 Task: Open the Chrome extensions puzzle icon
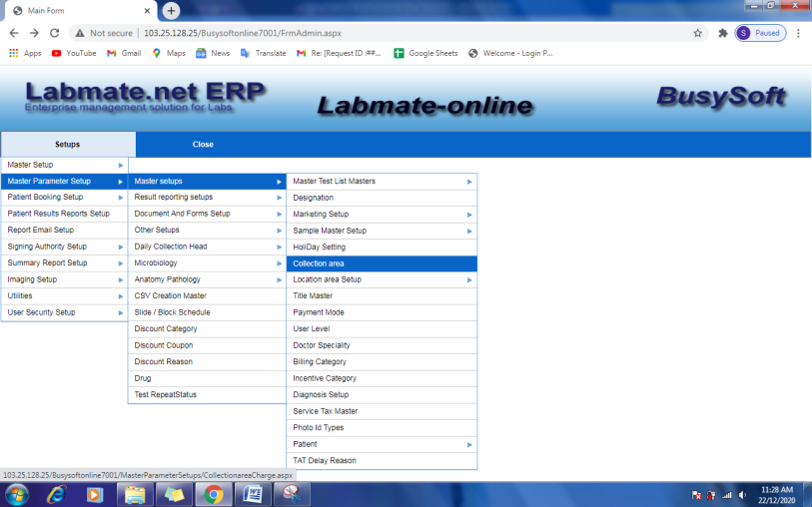point(723,33)
